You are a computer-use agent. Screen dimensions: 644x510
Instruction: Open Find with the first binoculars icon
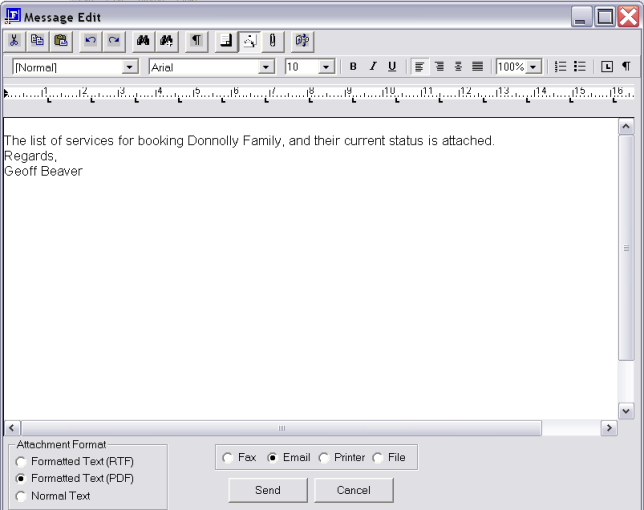(x=143, y=41)
